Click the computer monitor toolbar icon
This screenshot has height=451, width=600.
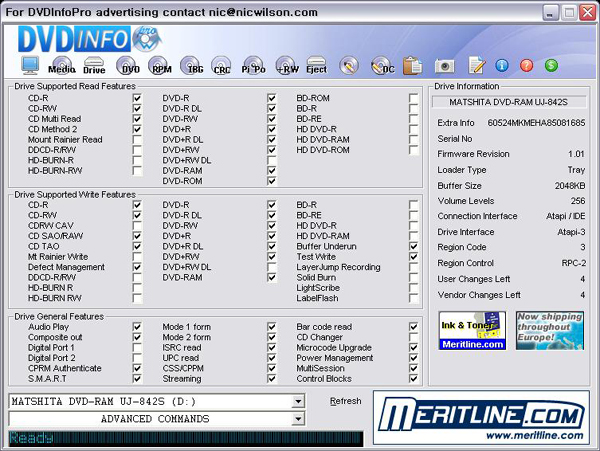point(30,65)
